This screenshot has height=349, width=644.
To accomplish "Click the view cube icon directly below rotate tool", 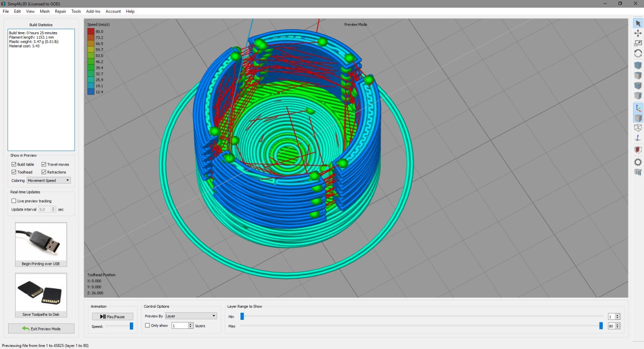I will tap(638, 65).
